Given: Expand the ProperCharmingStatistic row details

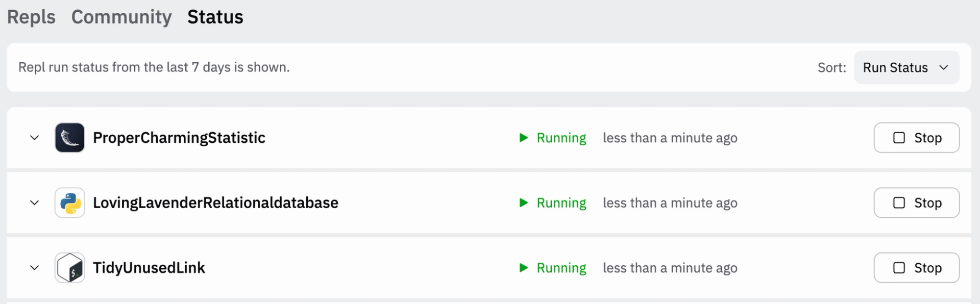Looking at the screenshot, I should tap(34, 138).
